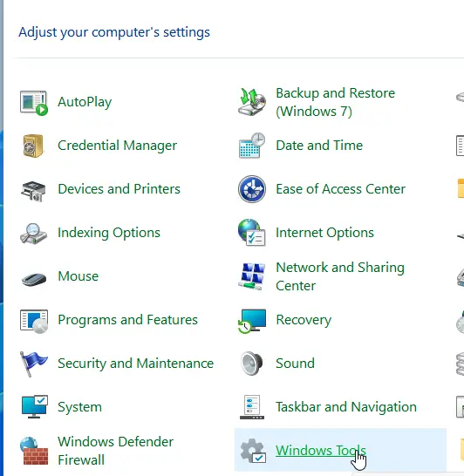Select the Mouse icon
Viewport: 464px width, 476px height.
(x=34, y=278)
